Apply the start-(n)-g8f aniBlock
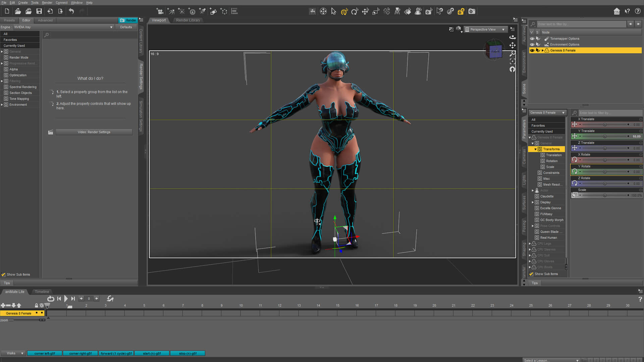644x362 pixels. coord(152,353)
